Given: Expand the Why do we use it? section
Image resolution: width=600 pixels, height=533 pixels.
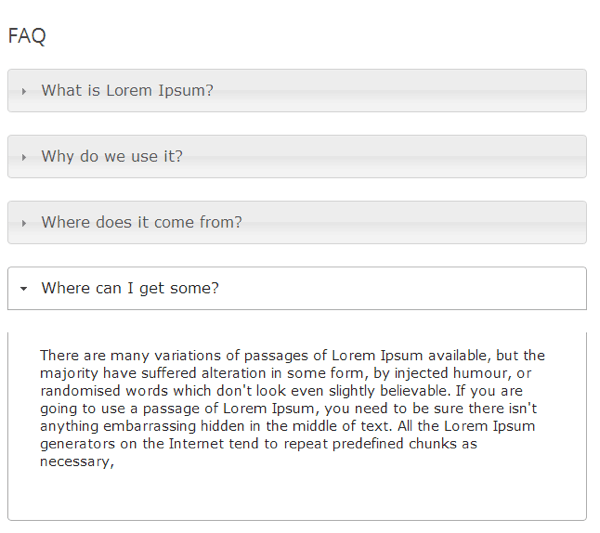Looking at the screenshot, I should pyautogui.click(x=297, y=156).
